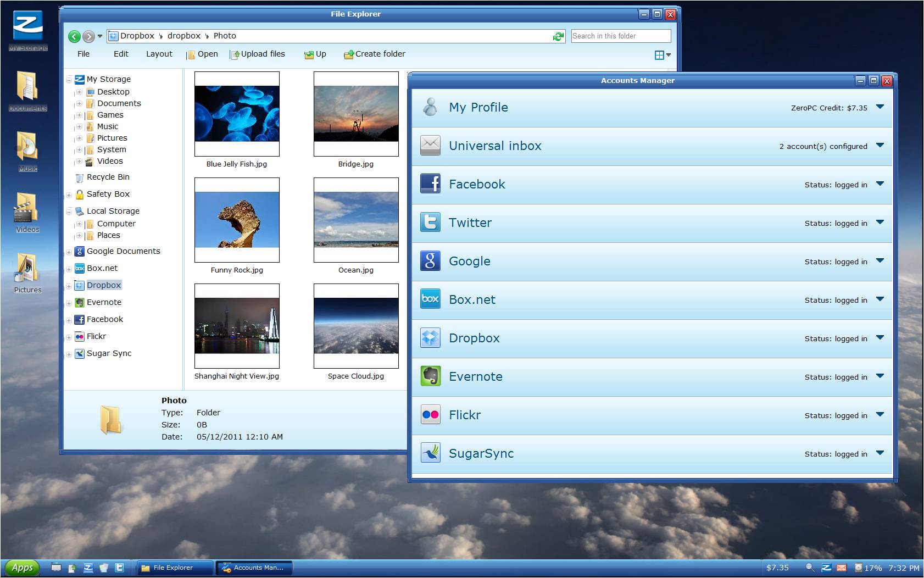Open the Layout menu

point(159,54)
